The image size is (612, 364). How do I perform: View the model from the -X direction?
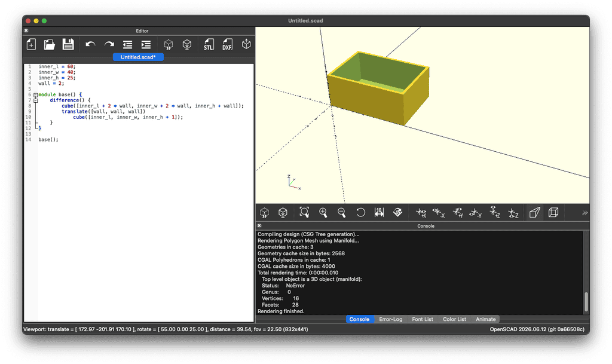tap(439, 213)
